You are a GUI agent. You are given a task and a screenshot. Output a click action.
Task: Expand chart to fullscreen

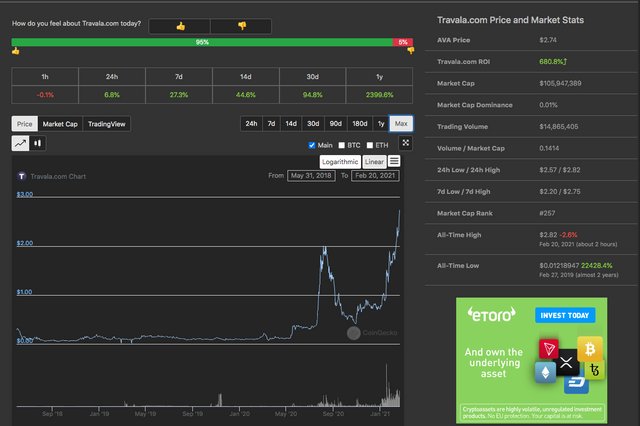[x=405, y=143]
